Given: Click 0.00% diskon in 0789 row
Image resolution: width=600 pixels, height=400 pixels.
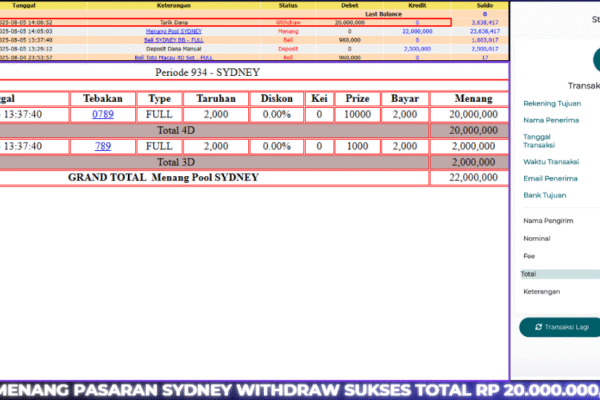Looking at the screenshot, I should [277, 114].
